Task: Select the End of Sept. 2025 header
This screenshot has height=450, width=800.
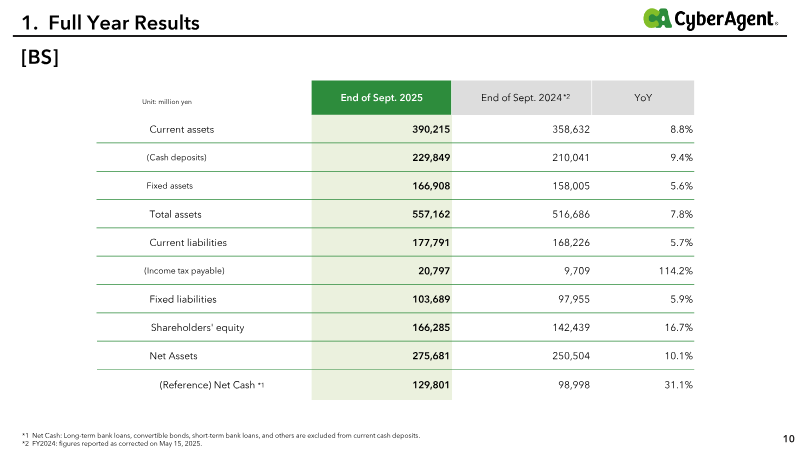Action: point(381,98)
